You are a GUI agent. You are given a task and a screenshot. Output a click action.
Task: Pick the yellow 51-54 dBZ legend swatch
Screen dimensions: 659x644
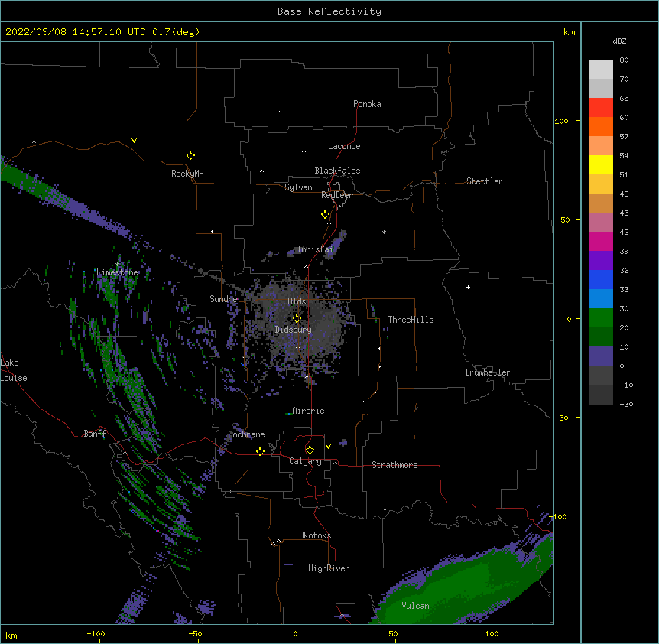601,165
